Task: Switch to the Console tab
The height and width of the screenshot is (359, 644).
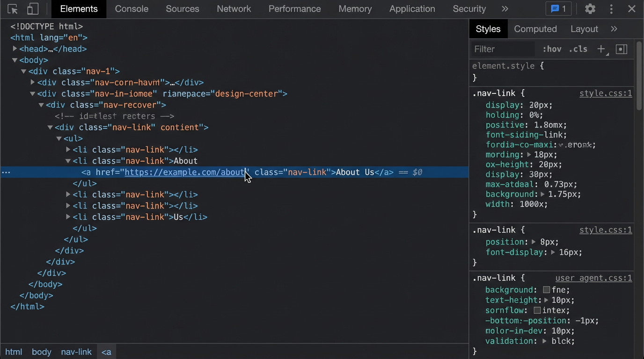Action: 132,9
